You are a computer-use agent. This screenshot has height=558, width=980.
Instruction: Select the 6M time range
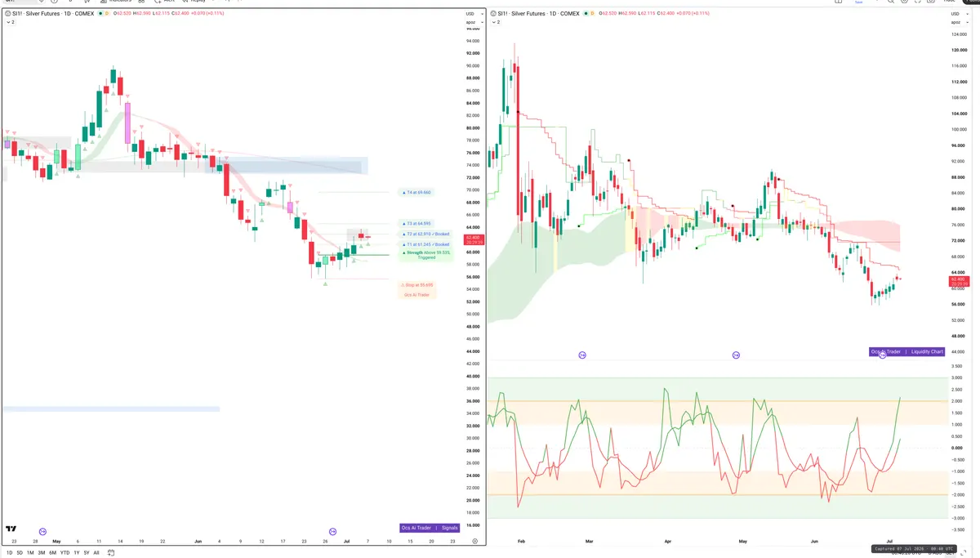[x=52, y=552]
